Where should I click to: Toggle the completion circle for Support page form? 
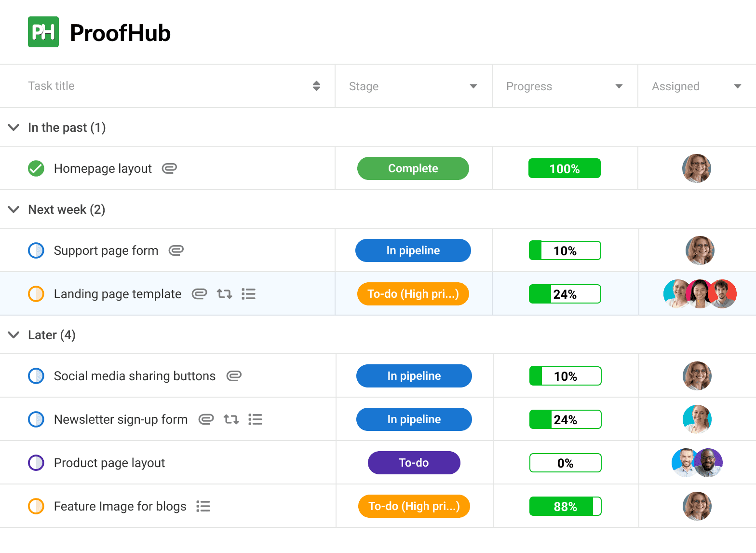36,250
